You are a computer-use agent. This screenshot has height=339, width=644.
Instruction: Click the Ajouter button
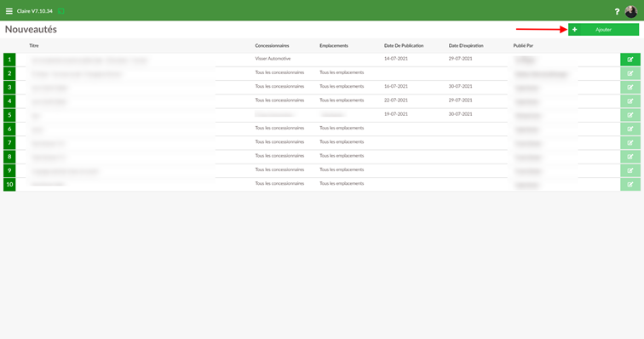[x=603, y=30]
